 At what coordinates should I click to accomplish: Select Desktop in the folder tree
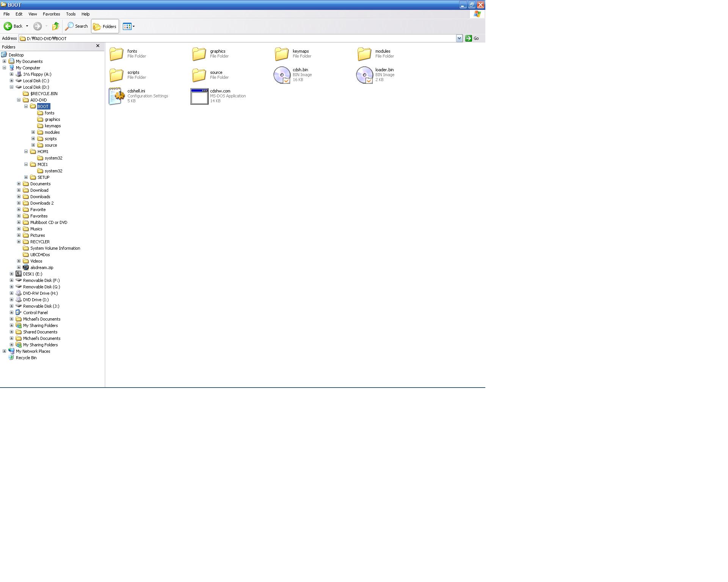16,55
